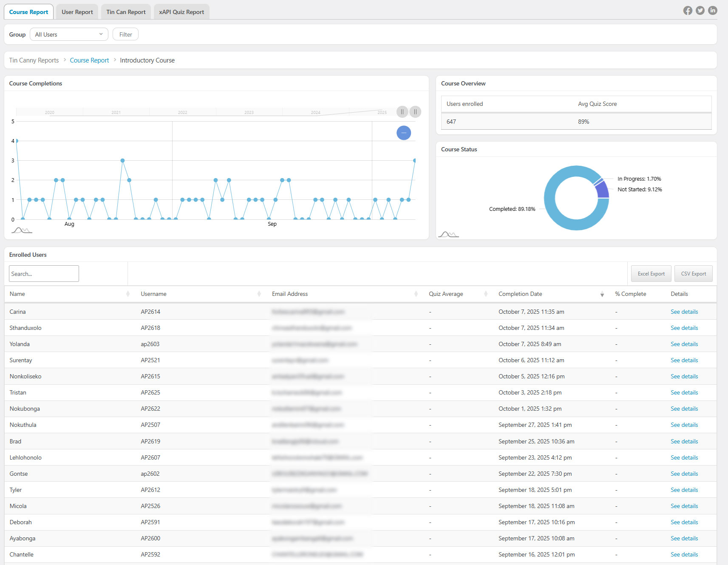Sort table by Name column
728x565 pixels.
(x=127, y=294)
